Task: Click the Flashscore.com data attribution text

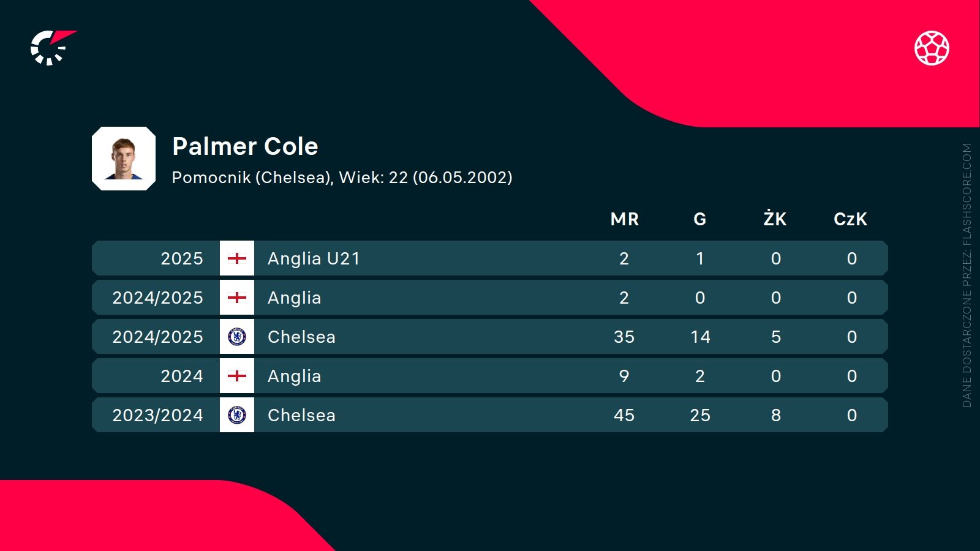Action: (x=967, y=275)
